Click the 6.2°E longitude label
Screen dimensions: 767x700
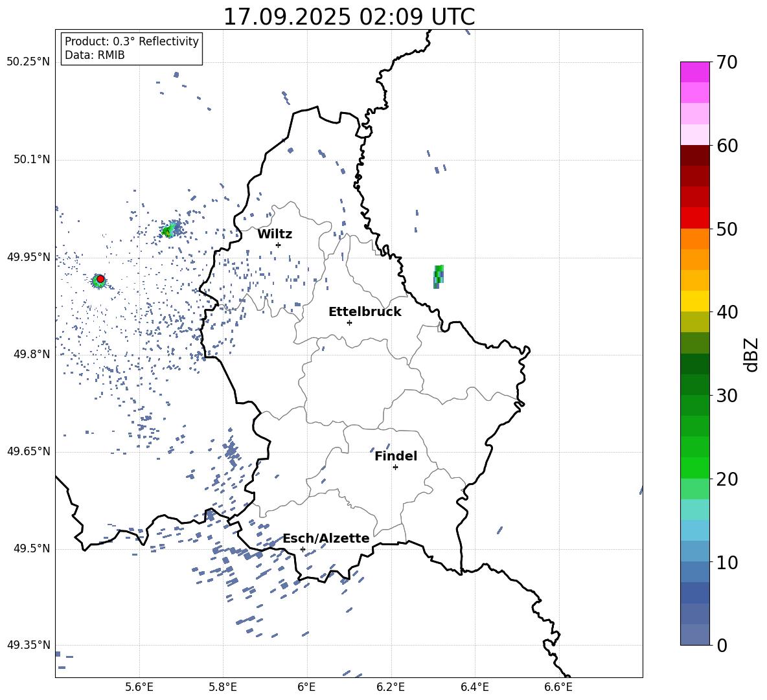point(391,687)
